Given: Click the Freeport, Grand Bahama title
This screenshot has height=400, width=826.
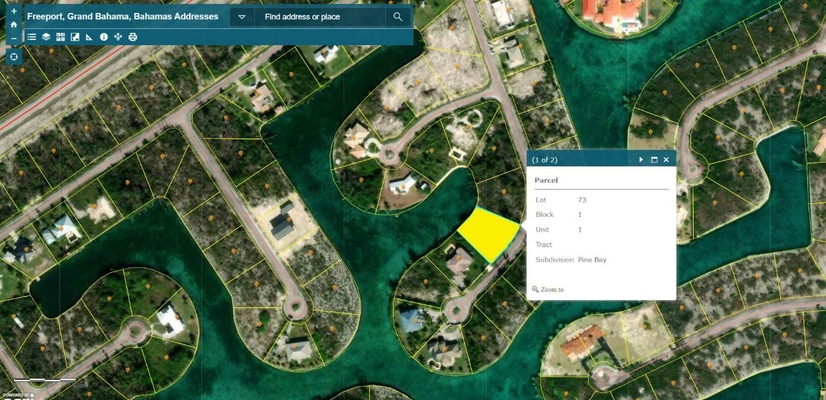Looking at the screenshot, I should [122, 17].
